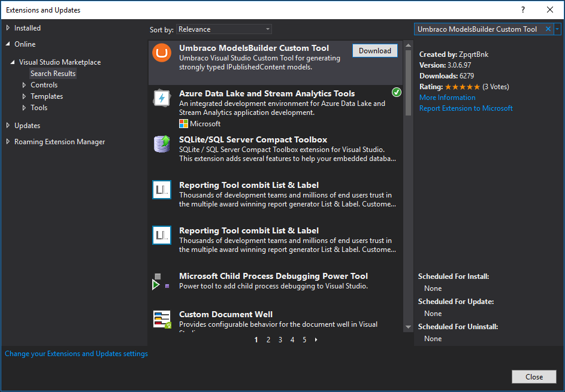Expand the Updates category
565x392 pixels.
click(8, 125)
